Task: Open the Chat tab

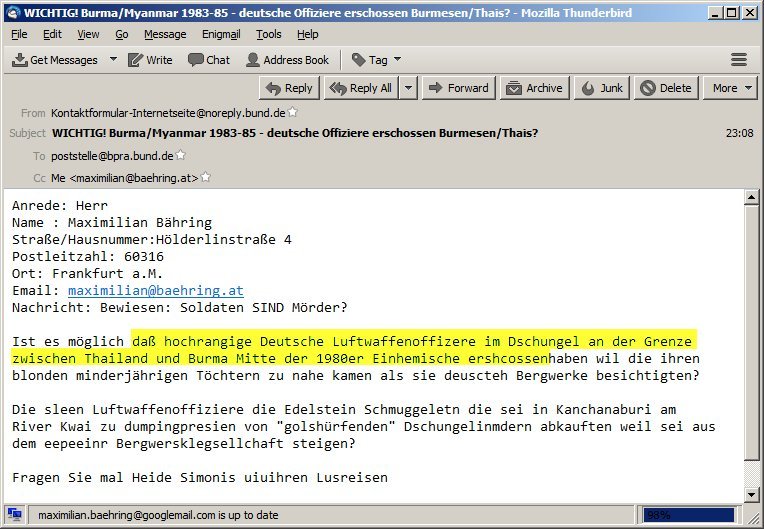Action: tap(209, 60)
